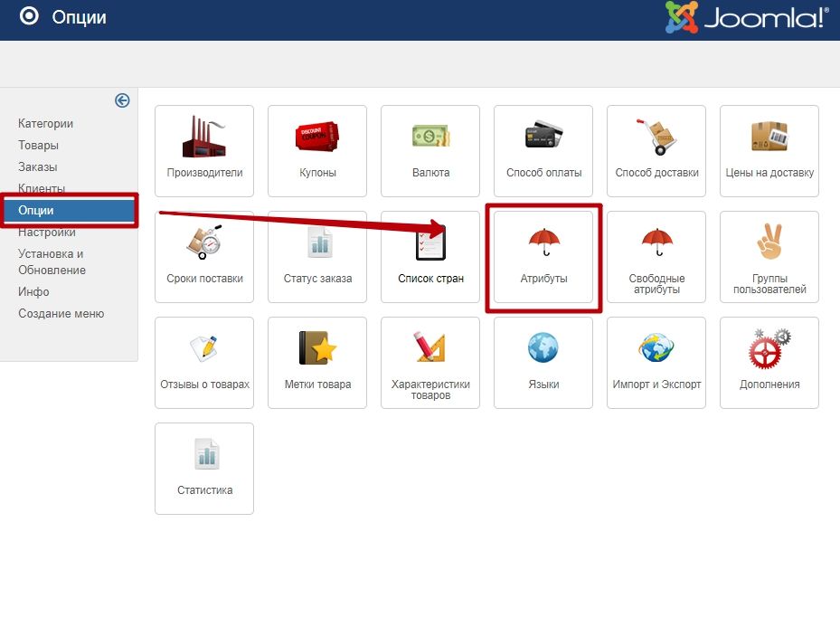Screen dimensions: 840x627
Task: Go to Категории in the sidebar
Action: 45,123
